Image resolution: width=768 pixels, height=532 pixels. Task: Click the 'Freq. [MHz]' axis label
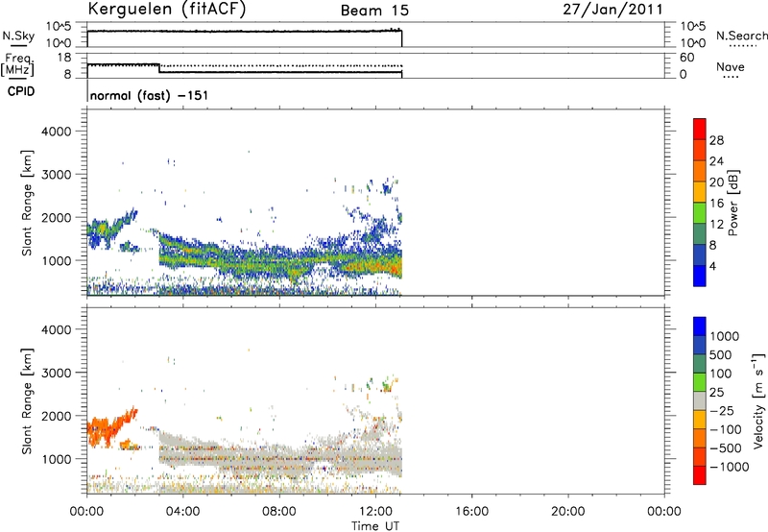[x=17, y=65]
